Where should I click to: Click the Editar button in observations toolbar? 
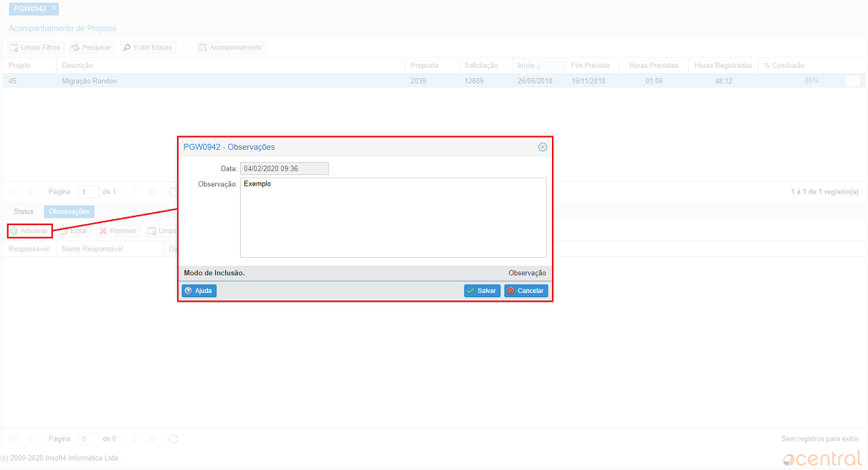[x=74, y=231]
